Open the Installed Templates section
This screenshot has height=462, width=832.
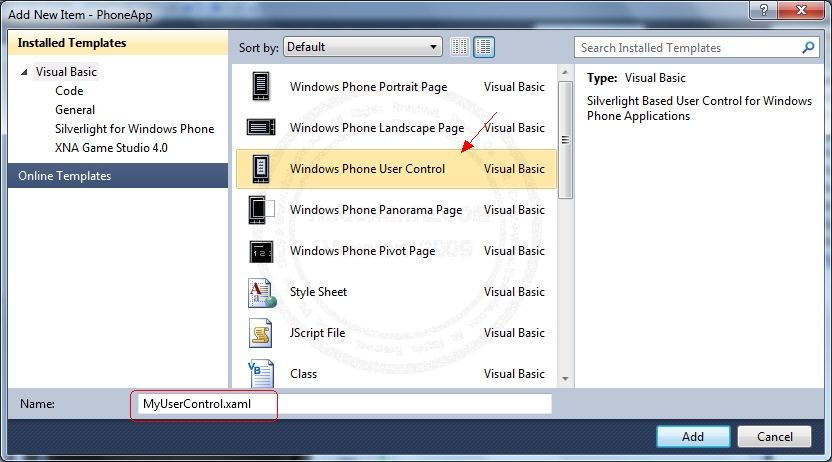pyautogui.click(x=118, y=43)
